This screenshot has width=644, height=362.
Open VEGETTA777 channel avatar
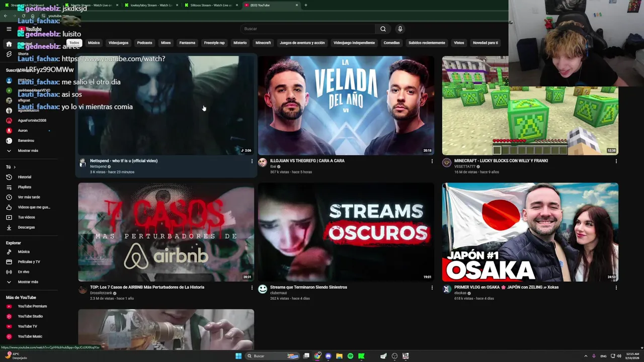447,162
